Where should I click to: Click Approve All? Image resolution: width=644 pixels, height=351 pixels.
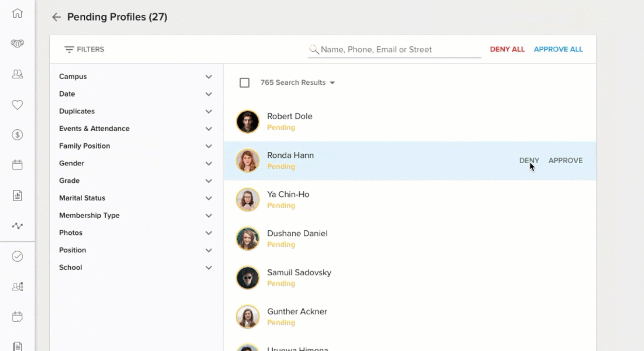[558, 49]
